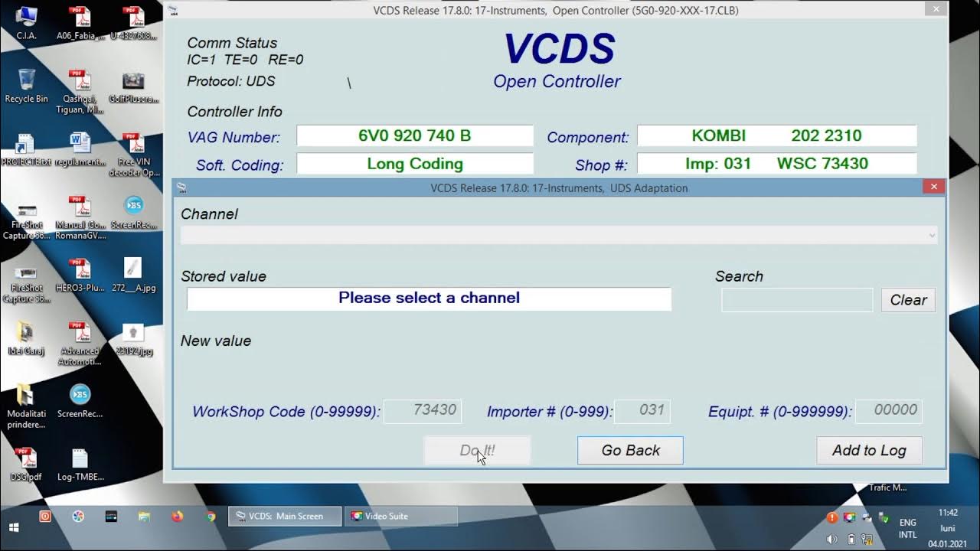
Task: Click the Clear search button
Action: (x=908, y=300)
